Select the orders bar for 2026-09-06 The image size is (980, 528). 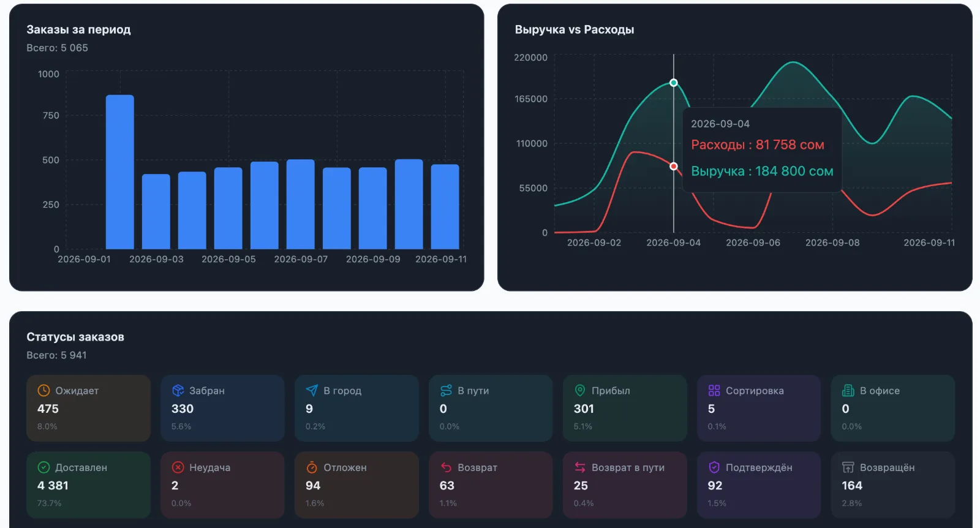coord(265,206)
